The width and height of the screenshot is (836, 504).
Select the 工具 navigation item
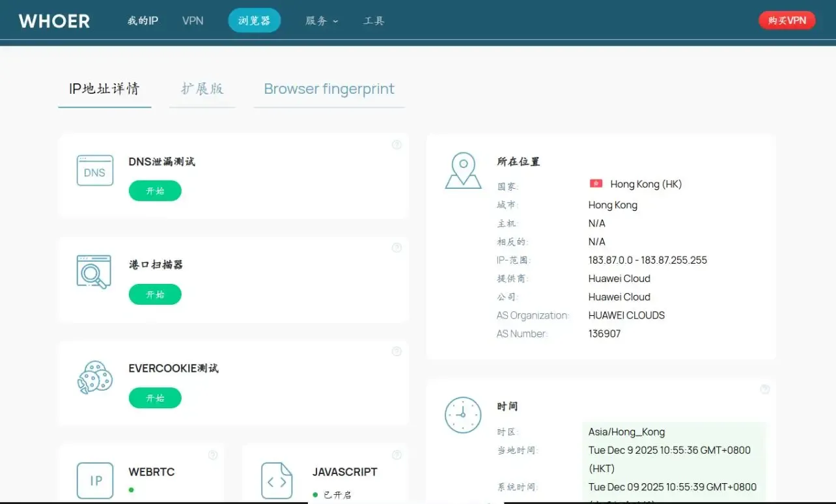[x=374, y=21]
